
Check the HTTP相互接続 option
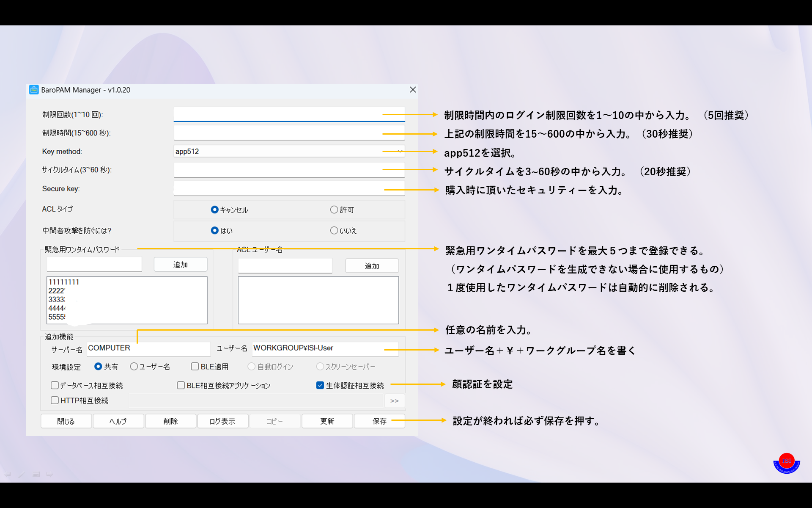55,400
